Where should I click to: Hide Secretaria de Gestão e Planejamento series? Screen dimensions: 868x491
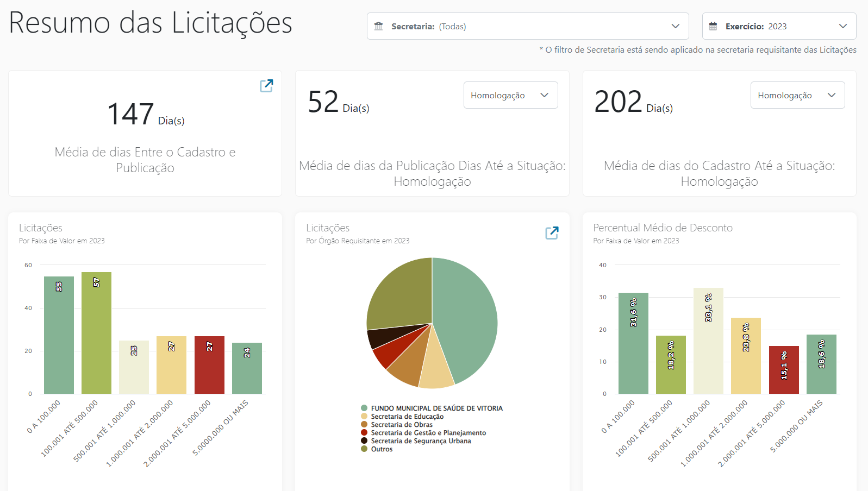pyautogui.click(x=428, y=433)
